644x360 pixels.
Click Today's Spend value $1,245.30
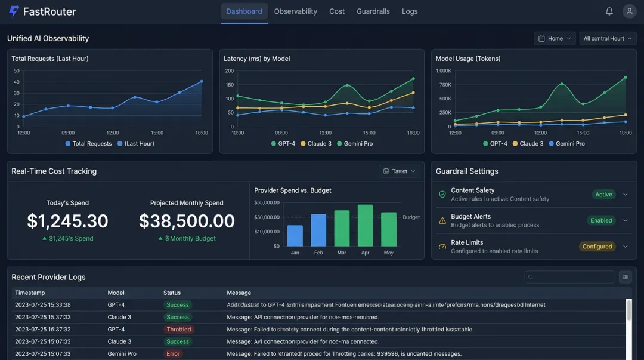click(x=67, y=221)
